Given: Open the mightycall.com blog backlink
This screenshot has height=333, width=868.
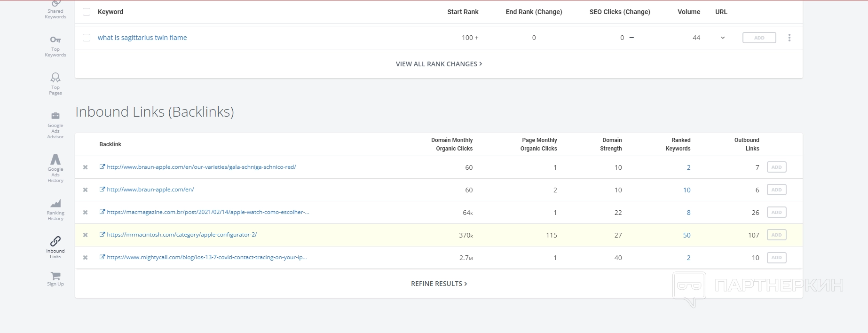Looking at the screenshot, I should pyautogui.click(x=206, y=257).
